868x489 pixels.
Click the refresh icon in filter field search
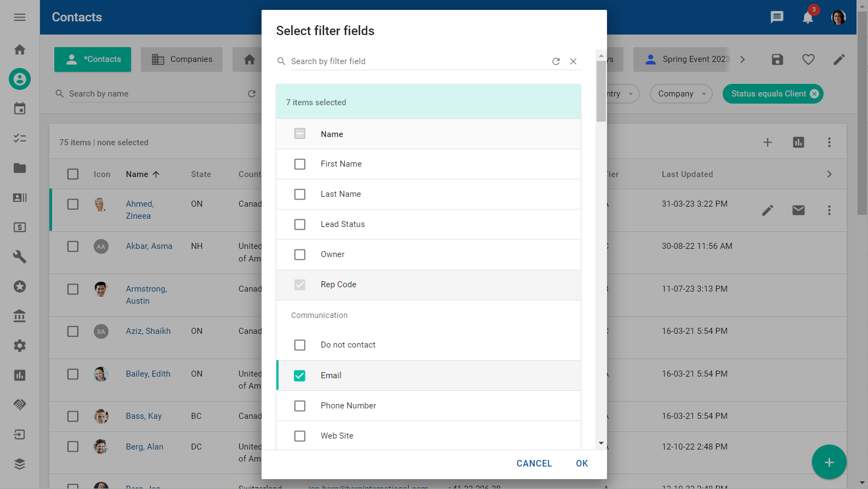(x=555, y=61)
